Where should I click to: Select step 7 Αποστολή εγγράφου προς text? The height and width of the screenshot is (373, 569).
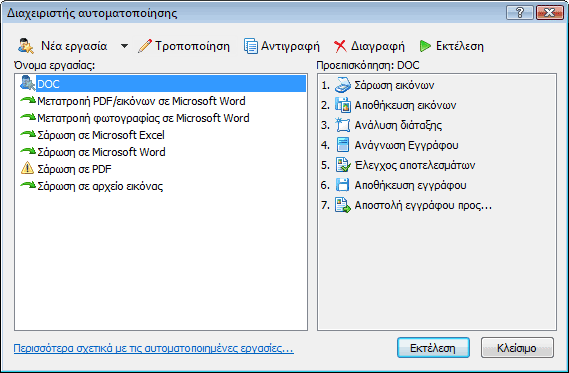(423, 205)
